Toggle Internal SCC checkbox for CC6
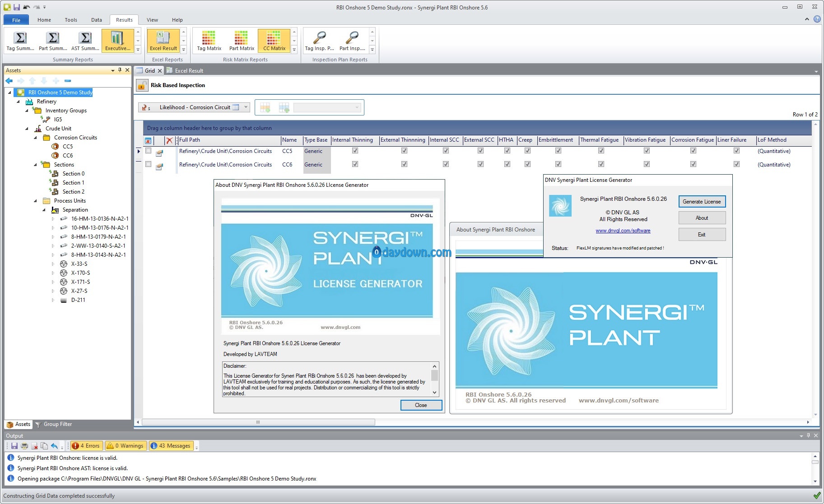The width and height of the screenshot is (824, 504). coord(446,164)
